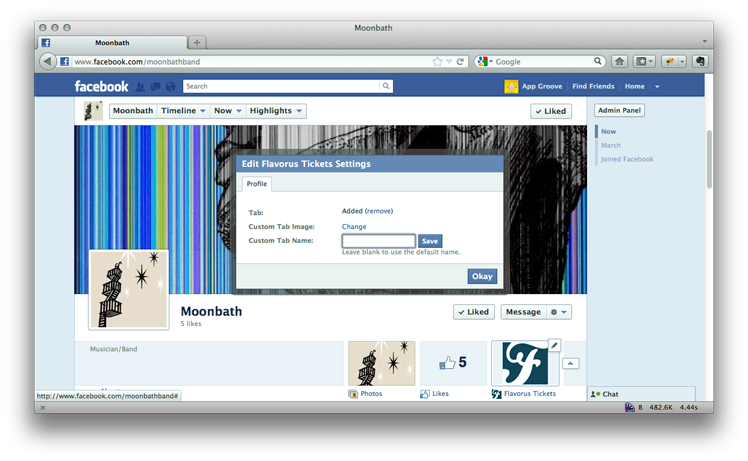Click small Flavorus Tickets logo icon
748x461 pixels.
497,394
